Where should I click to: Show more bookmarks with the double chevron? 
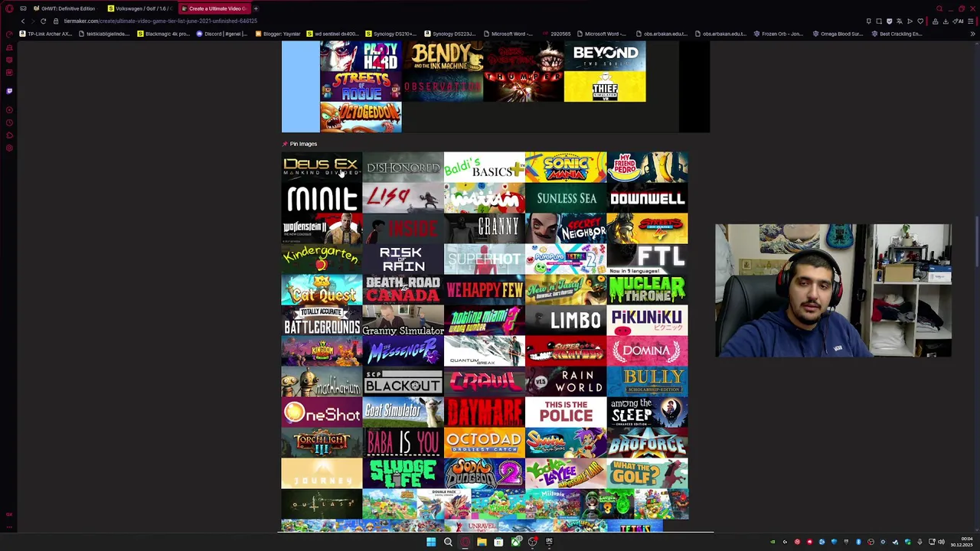(x=972, y=34)
